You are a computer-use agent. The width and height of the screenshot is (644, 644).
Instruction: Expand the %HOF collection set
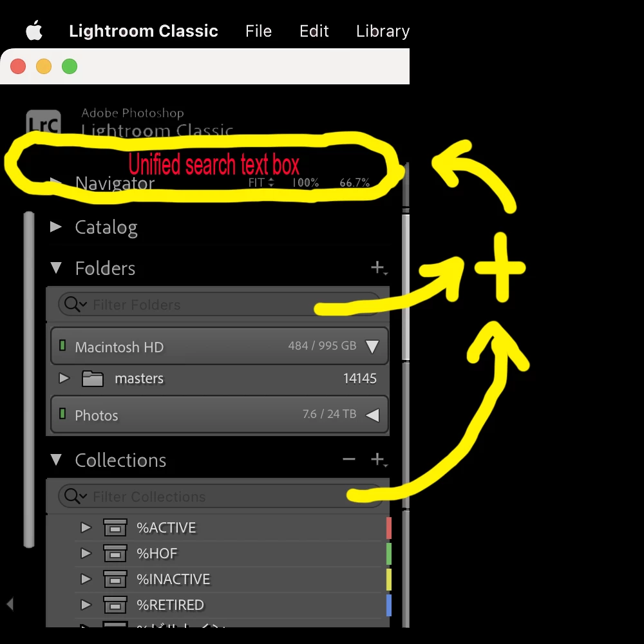[86, 553]
